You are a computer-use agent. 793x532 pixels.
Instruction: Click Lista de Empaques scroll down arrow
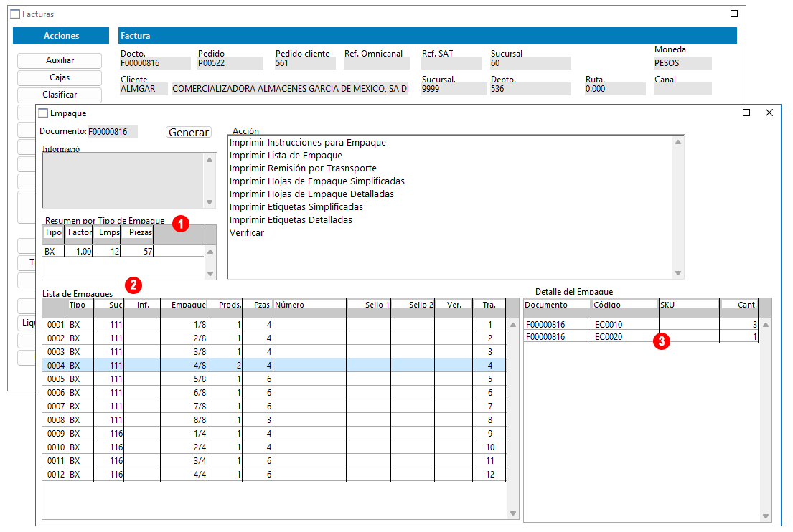[513, 513]
